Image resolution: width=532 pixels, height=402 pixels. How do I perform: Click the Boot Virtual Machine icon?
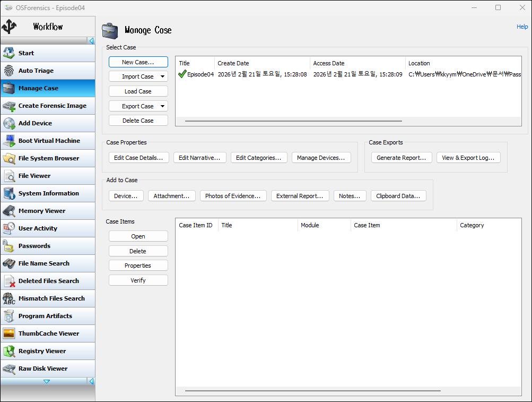(x=9, y=141)
